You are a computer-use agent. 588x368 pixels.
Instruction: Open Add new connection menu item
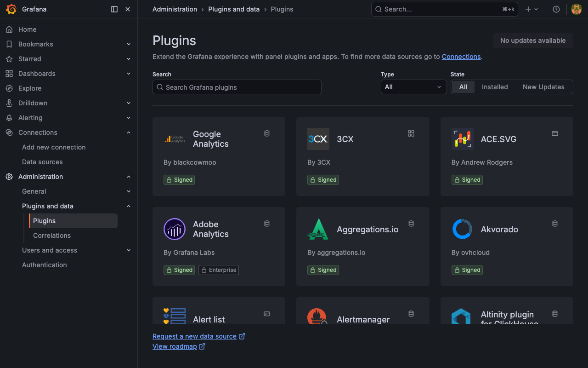click(54, 147)
